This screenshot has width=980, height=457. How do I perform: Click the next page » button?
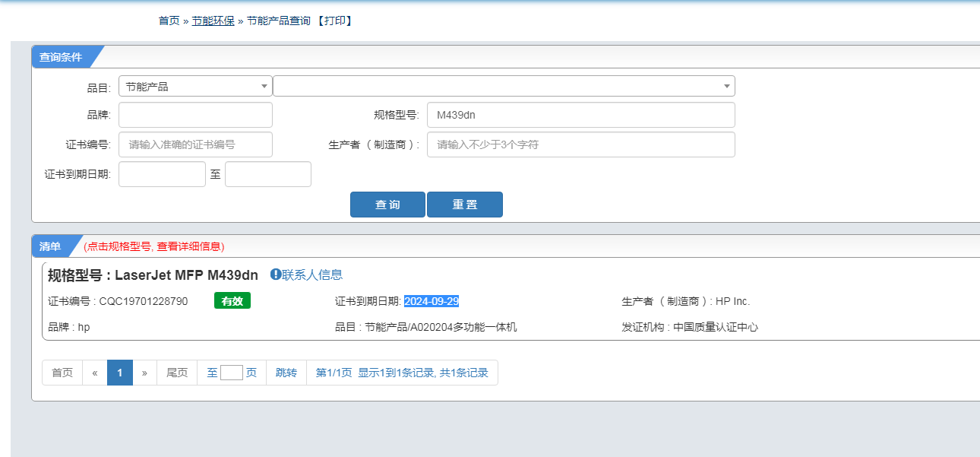point(144,373)
